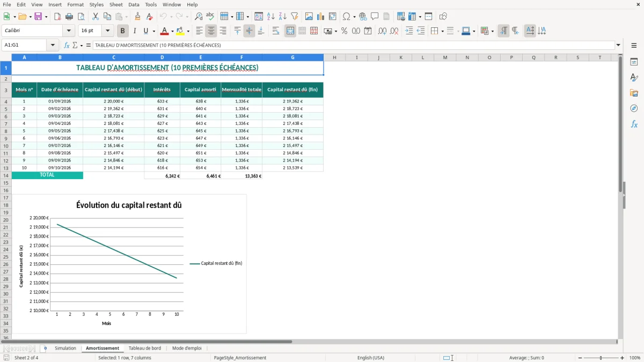Click Delete Decimal Place icon
This screenshot has width=644, height=362.
[394, 31]
